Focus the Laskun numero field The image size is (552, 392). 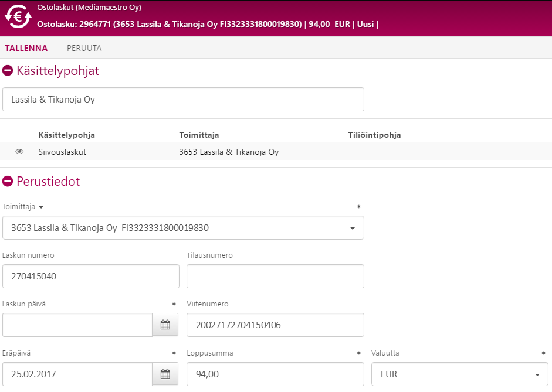pyautogui.click(x=91, y=276)
